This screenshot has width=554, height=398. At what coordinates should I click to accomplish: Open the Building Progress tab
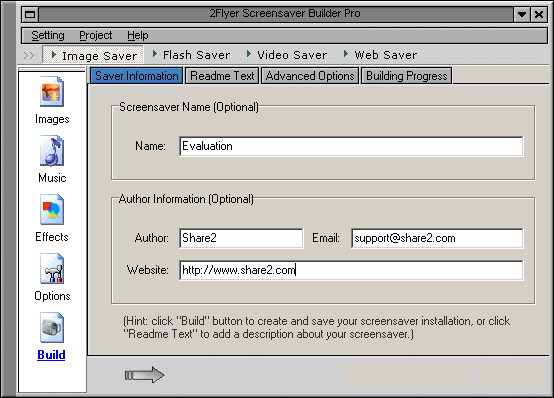pos(406,76)
